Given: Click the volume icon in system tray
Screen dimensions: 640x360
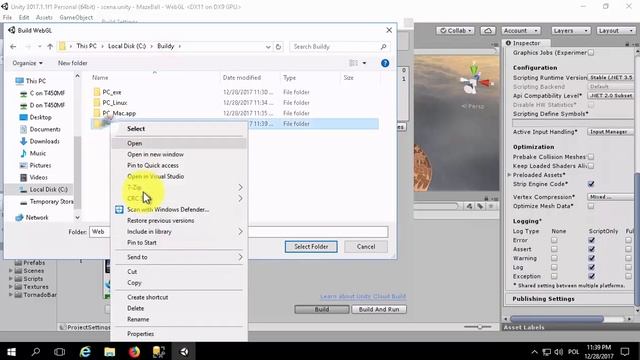Looking at the screenshot, I should (x=559, y=351).
